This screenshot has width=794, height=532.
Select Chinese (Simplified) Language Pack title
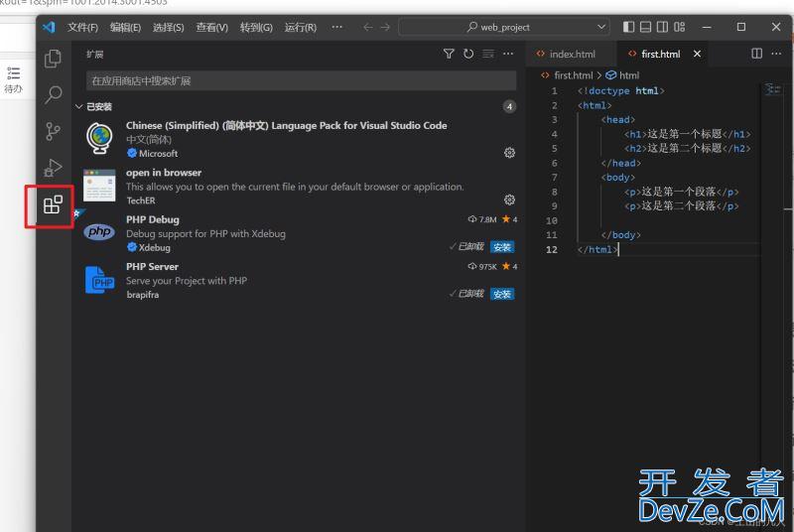pyautogui.click(x=286, y=125)
